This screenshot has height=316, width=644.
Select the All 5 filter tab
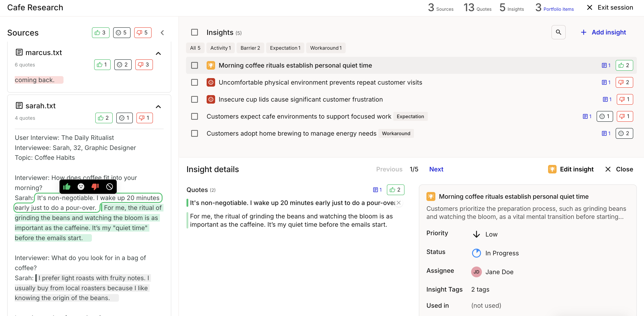click(195, 48)
